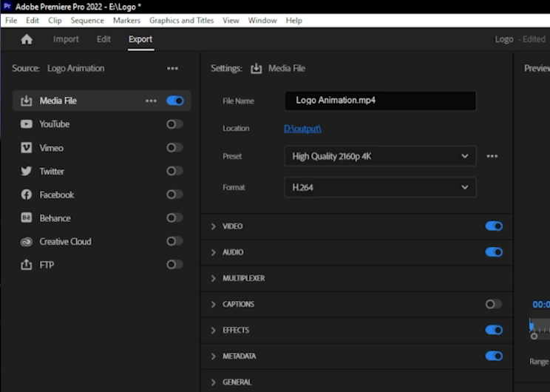Click the Facebook destination icon
Image resolution: width=550 pixels, height=392 pixels.
click(27, 195)
